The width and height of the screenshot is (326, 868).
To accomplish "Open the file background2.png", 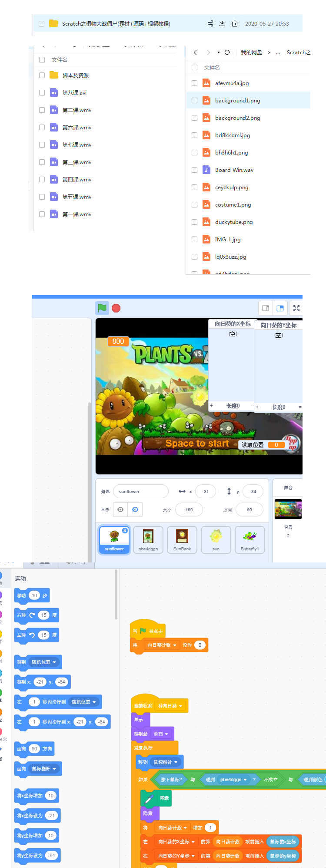I will pyautogui.click(x=238, y=118).
